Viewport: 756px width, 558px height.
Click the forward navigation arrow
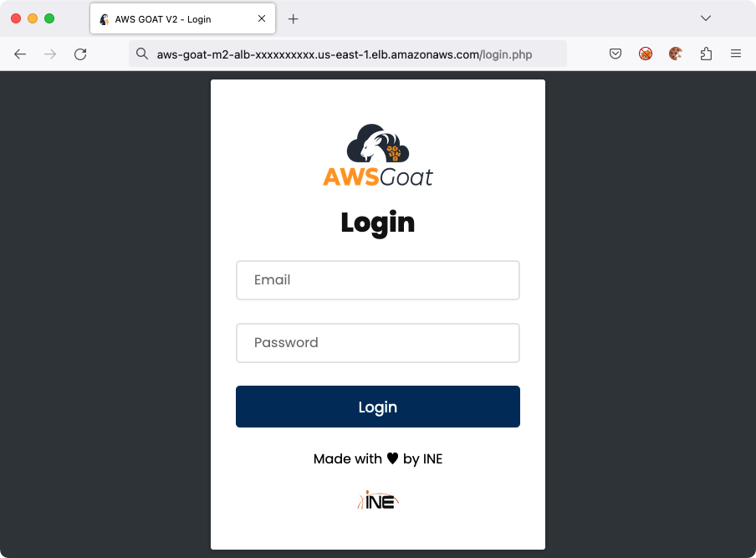tap(50, 54)
